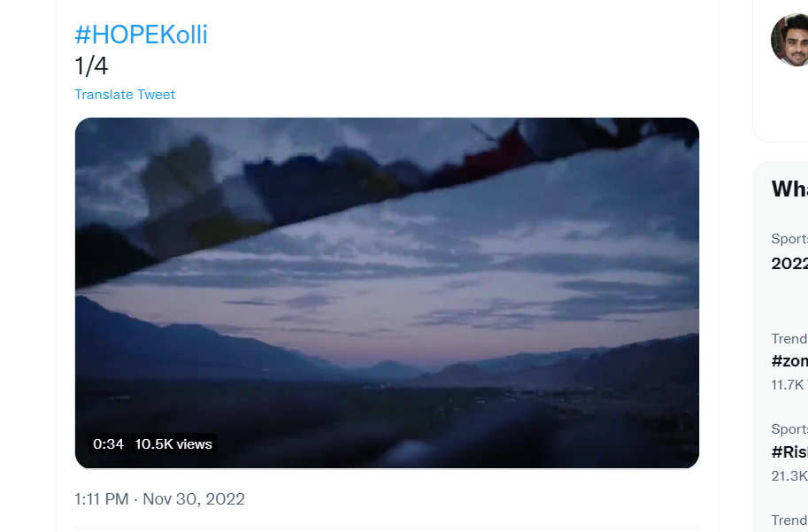Click the Sports label above #Ris
This screenshot has width=808, height=532.
(789, 429)
